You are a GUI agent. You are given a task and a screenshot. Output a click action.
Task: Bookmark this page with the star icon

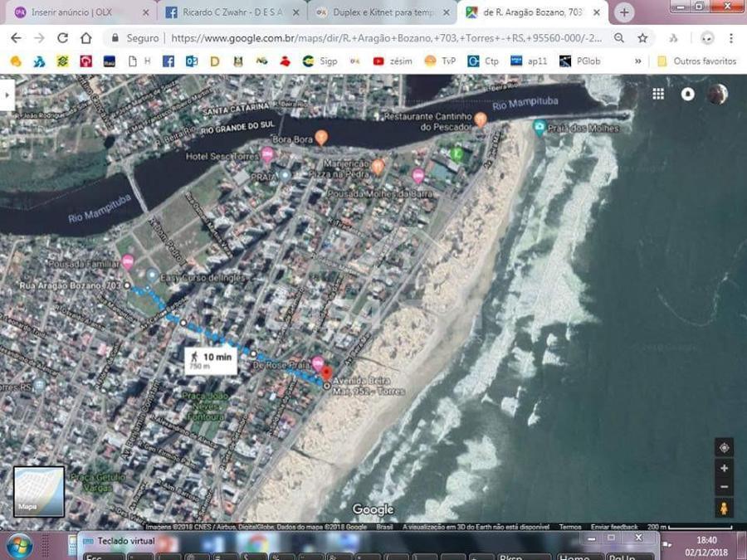click(642, 38)
